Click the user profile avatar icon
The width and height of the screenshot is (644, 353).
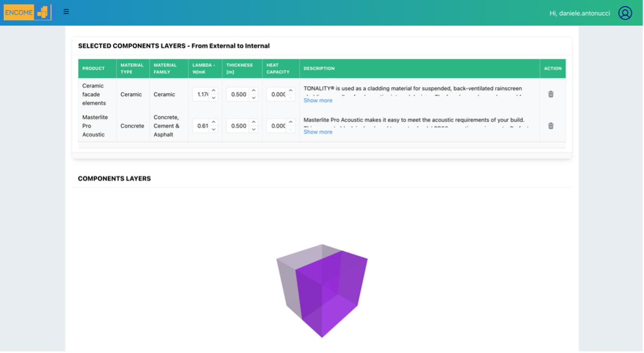coord(625,13)
